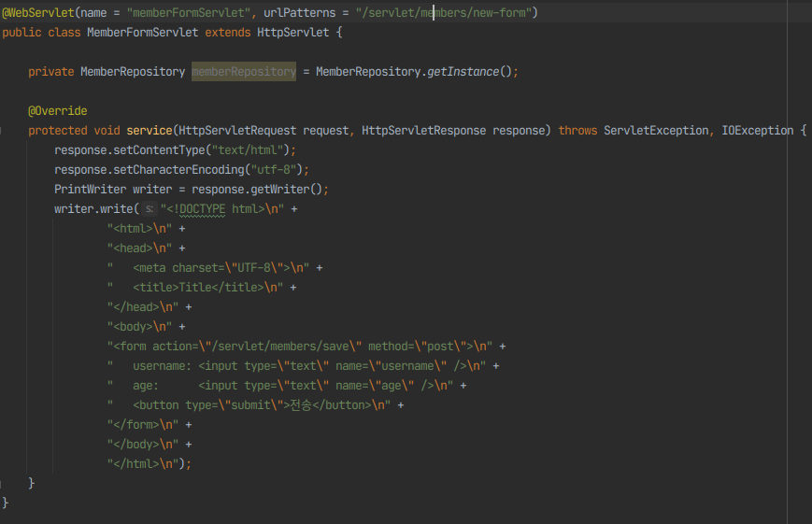This screenshot has width=812, height=524.
Task: Click the "utf-8" string literal
Action: tap(274, 170)
